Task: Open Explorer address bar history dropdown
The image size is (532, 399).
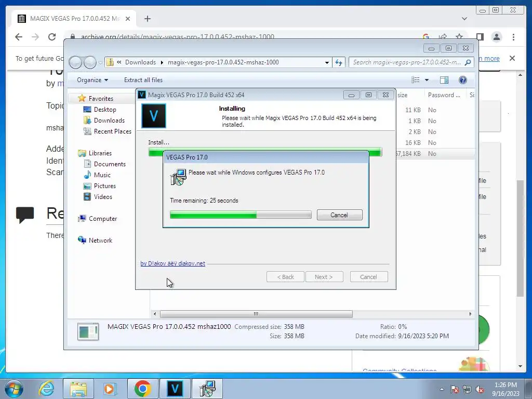Action: tap(327, 62)
